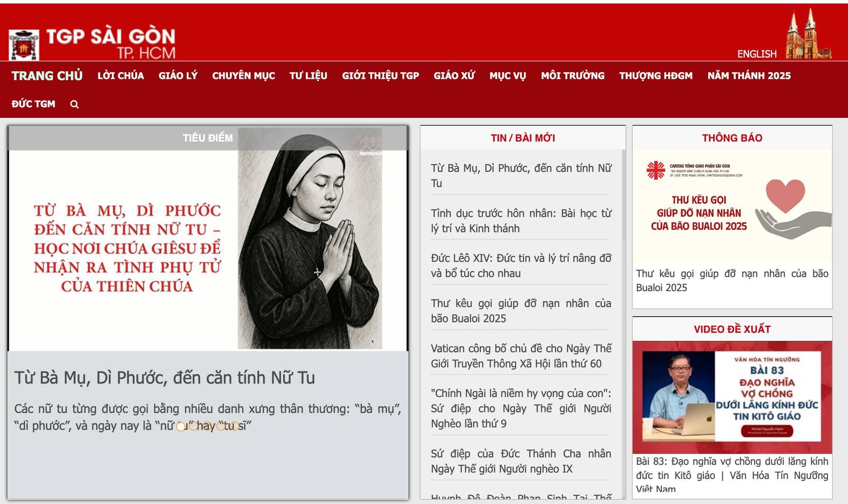Image resolution: width=848 pixels, height=504 pixels.
Task: Open the CHUYÊN MỤC menu
Action: point(243,76)
